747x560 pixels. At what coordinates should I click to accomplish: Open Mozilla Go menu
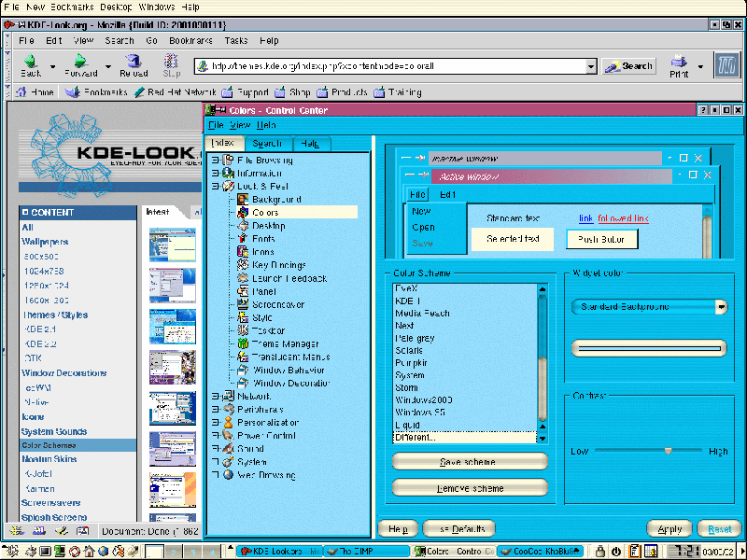pyautogui.click(x=151, y=40)
